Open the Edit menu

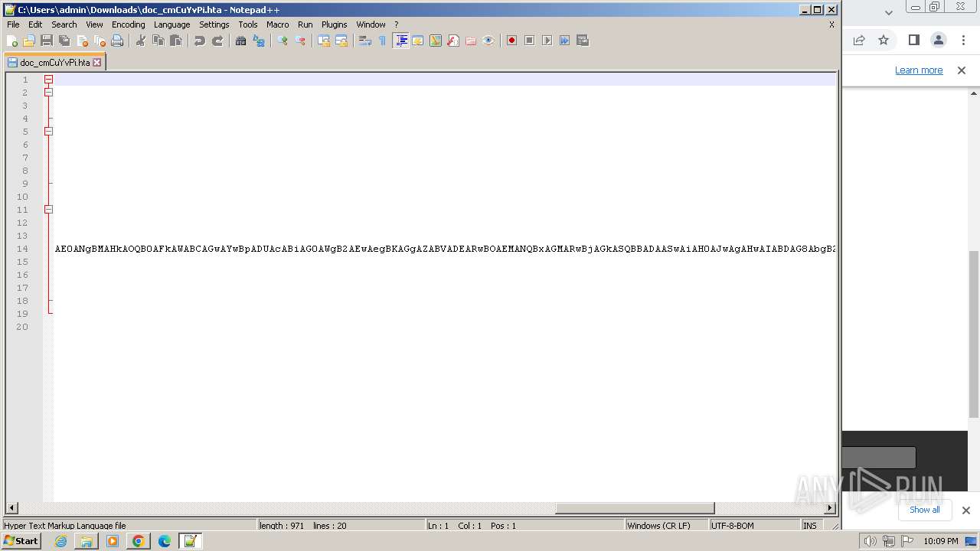[35, 24]
